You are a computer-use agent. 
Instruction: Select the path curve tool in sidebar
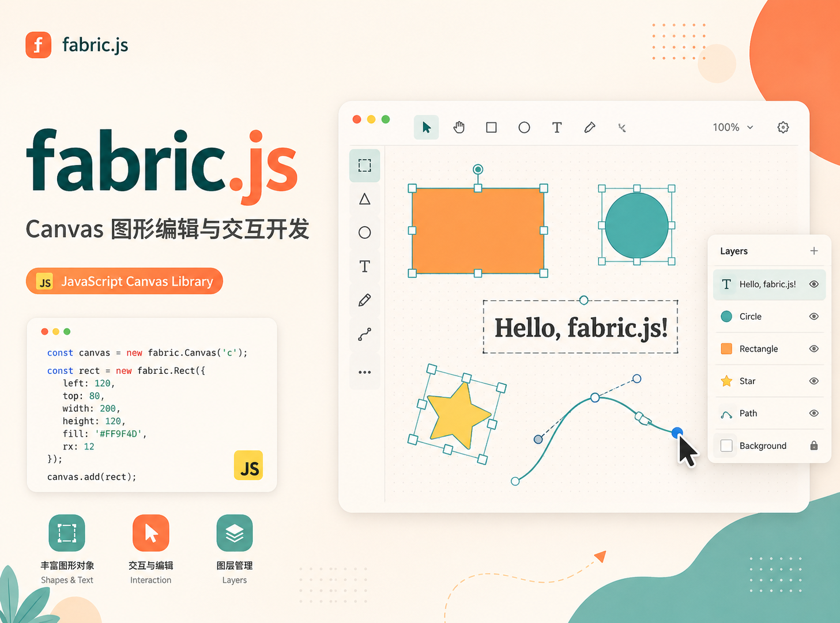coord(364,335)
